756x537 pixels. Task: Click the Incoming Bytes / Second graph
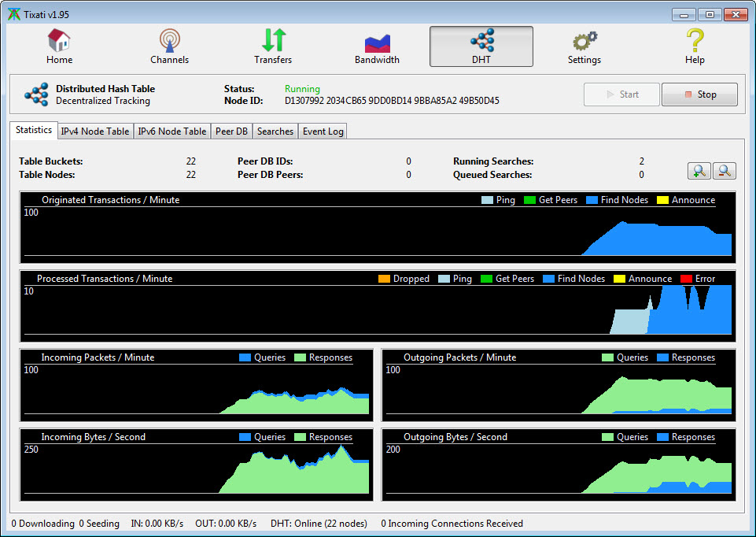point(196,465)
